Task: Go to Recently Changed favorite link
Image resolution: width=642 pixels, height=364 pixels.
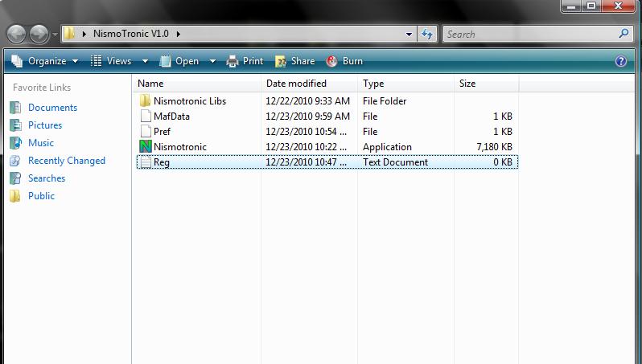Action: [66, 161]
